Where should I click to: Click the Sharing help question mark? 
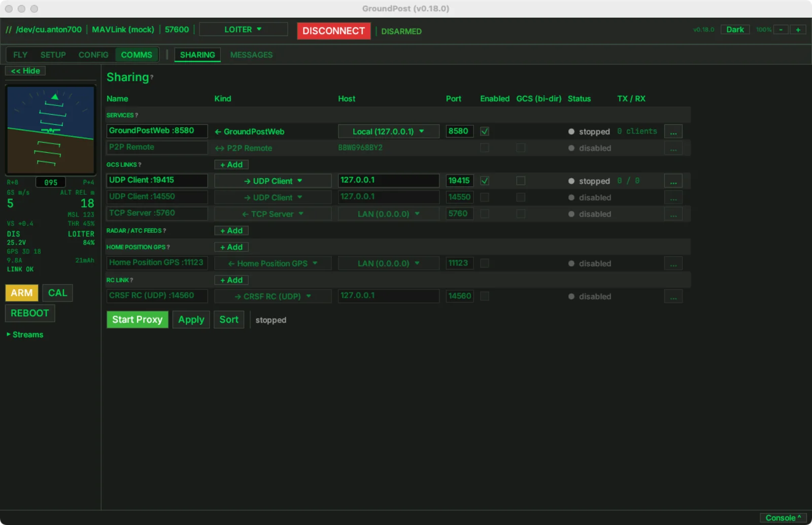point(152,78)
